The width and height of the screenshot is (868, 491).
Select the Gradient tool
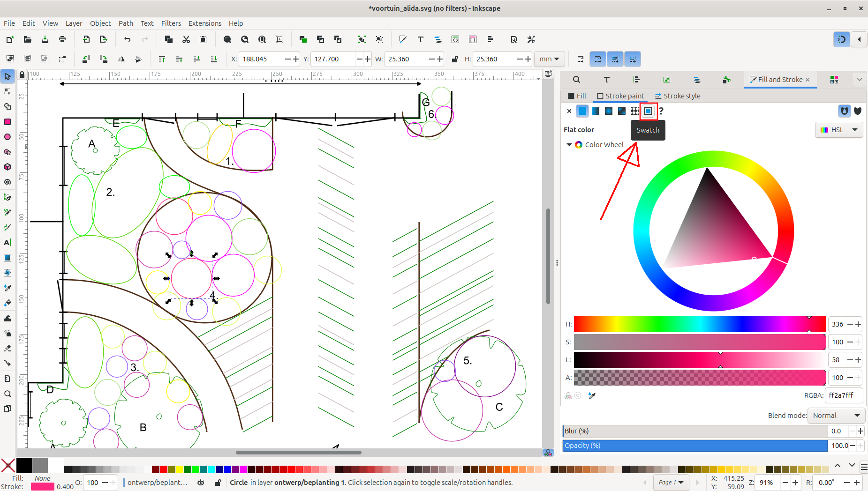tap(8, 258)
